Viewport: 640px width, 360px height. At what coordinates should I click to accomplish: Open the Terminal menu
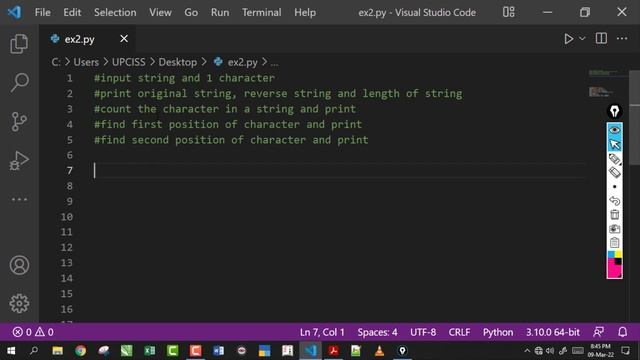coord(262,13)
